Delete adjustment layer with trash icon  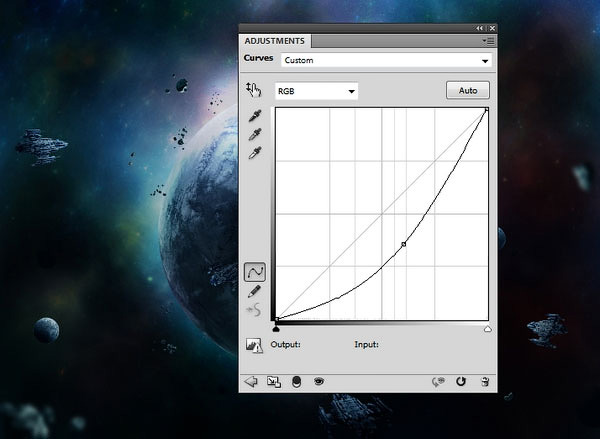point(484,381)
